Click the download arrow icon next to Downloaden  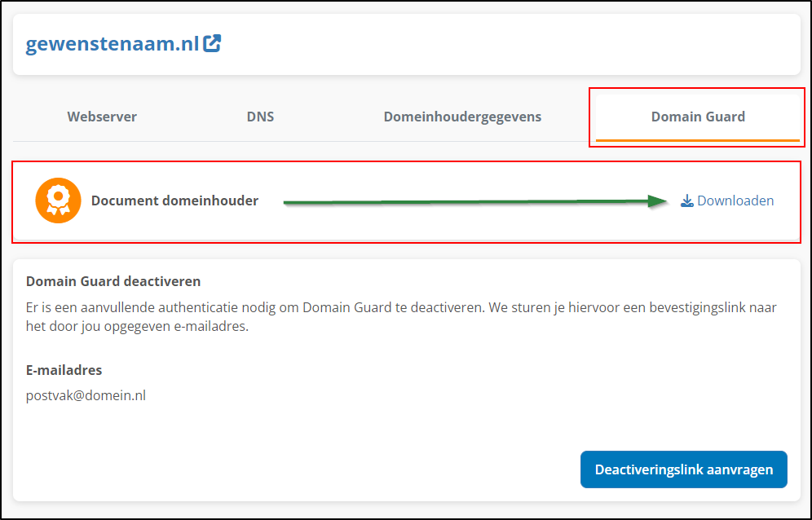pos(686,201)
